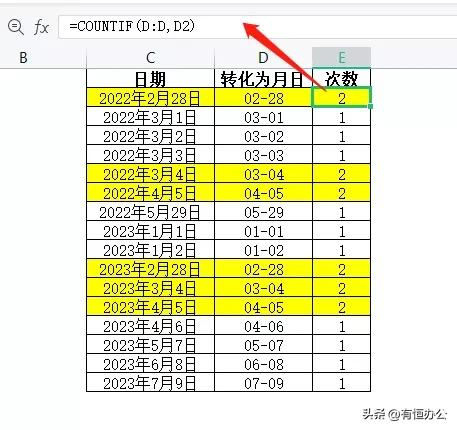The image size is (457, 430).
Task: Open the fx insert function button
Action: [42, 27]
